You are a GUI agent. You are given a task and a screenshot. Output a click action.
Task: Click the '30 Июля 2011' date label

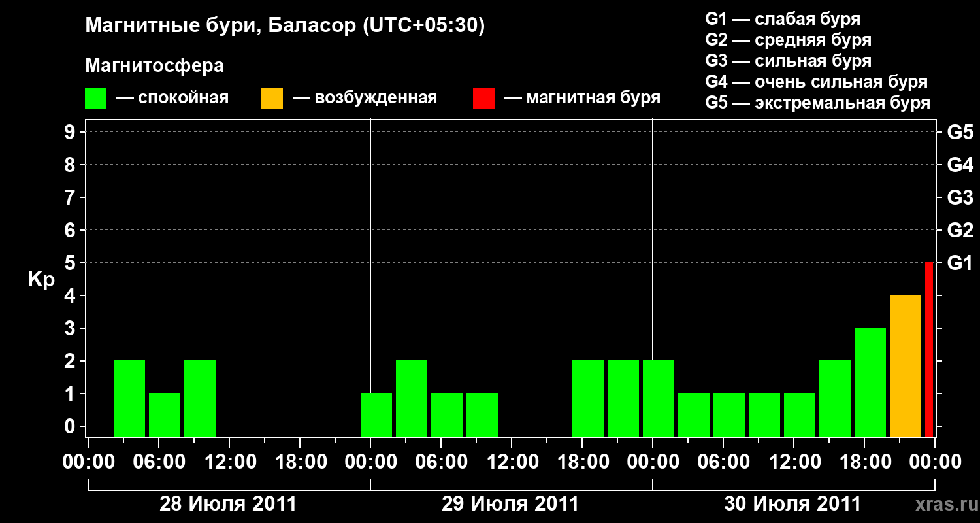tap(792, 504)
